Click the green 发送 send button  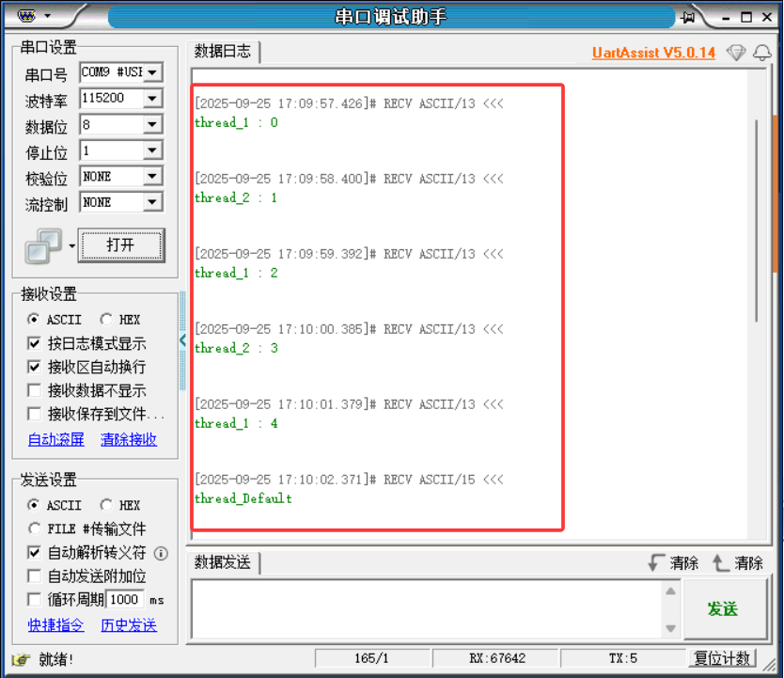[724, 609]
